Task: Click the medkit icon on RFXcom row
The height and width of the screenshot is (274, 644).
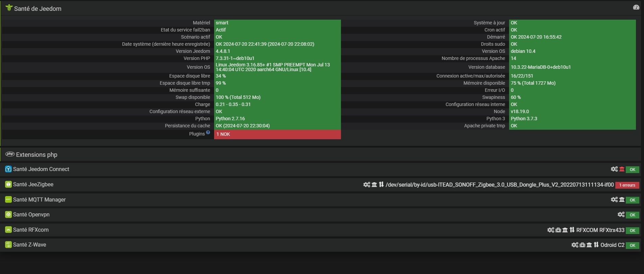Action: [558, 230]
